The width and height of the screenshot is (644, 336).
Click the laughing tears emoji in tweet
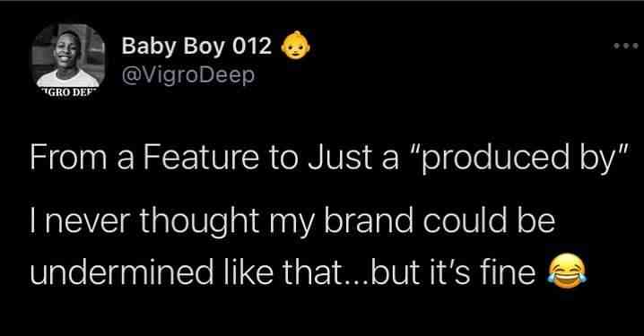[x=566, y=271]
